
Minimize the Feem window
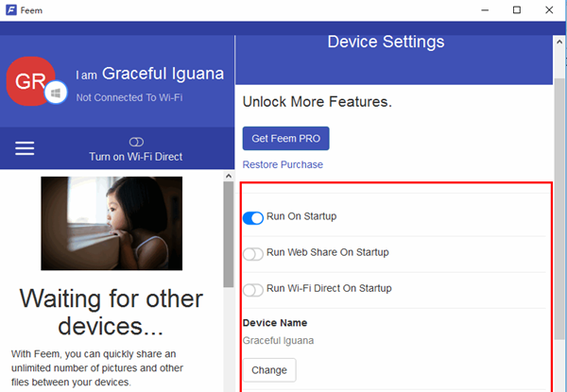point(485,10)
